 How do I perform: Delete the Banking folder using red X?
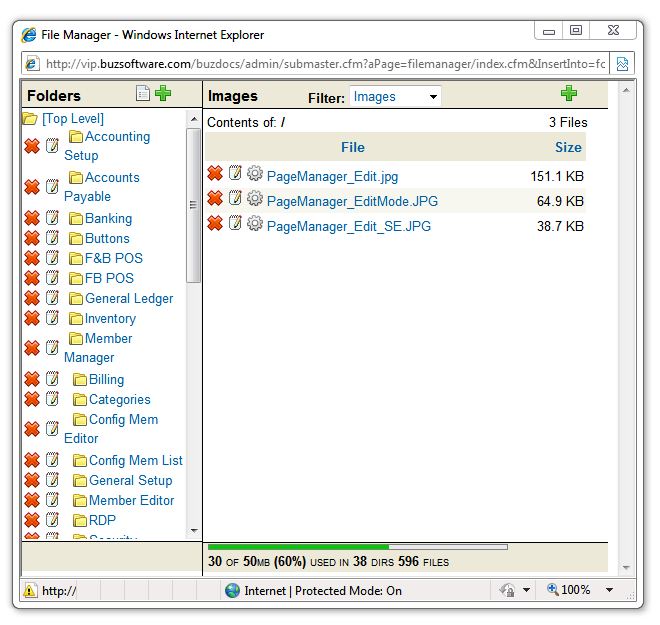pyautogui.click(x=31, y=218)
